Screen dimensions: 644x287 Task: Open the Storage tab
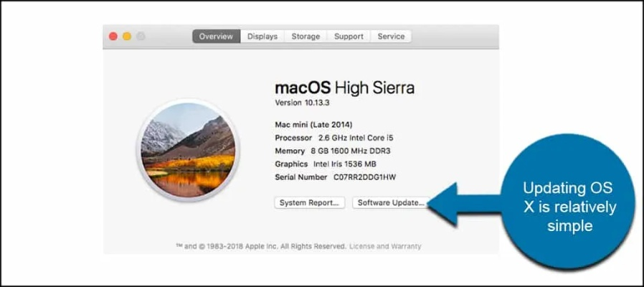tap(306, 37)
